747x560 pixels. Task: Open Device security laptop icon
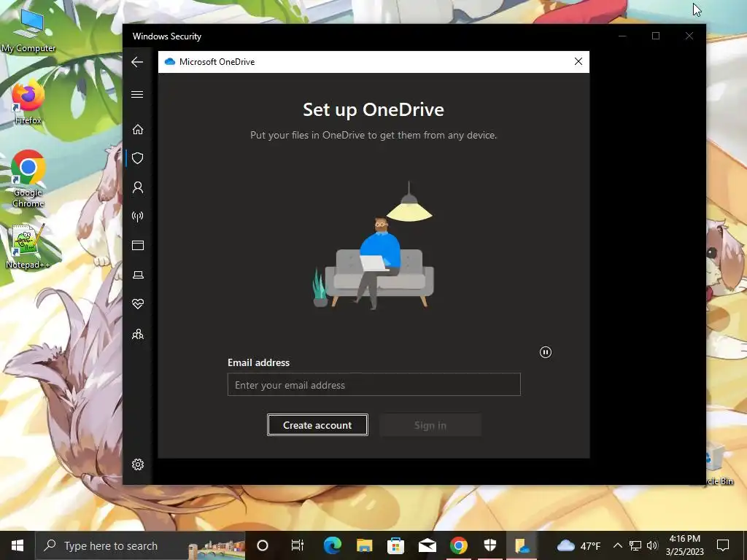pyautogui.click(x=138, y=275)
